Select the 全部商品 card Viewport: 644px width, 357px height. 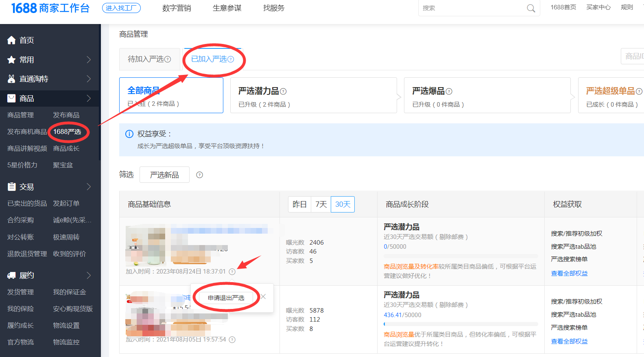(x=171, y=95)
